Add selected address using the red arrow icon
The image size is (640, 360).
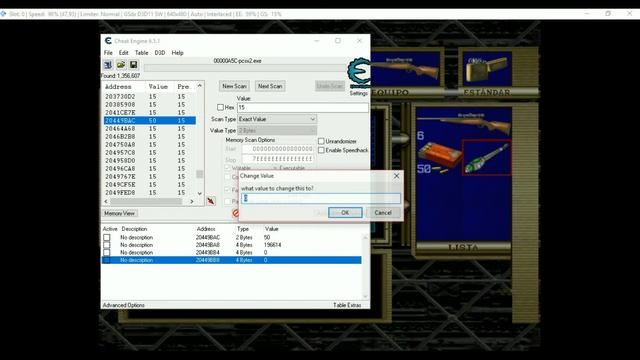211,201
